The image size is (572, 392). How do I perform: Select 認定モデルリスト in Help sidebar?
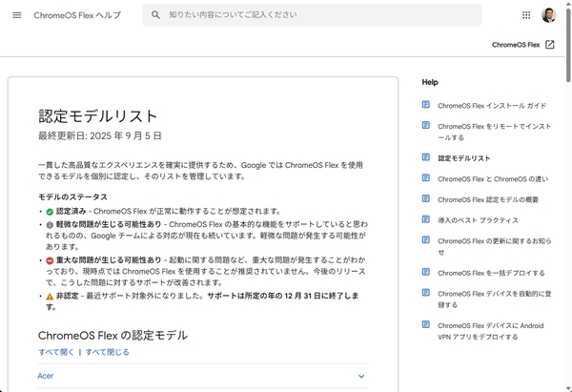click(463, 158)
